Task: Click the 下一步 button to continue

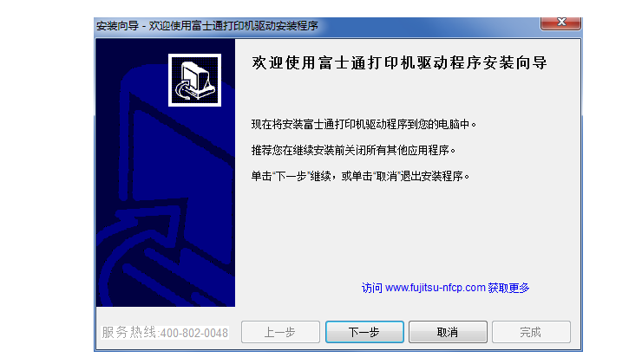Action: pos(364,332)
